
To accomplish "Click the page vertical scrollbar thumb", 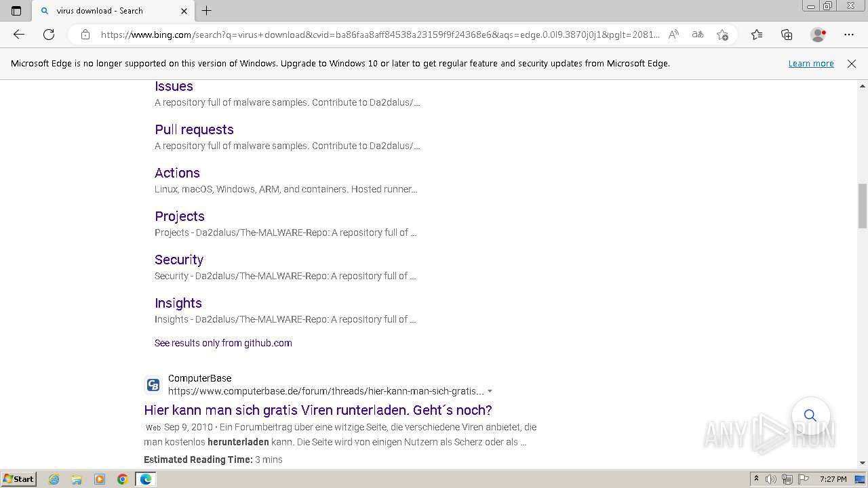I will 863,205.
